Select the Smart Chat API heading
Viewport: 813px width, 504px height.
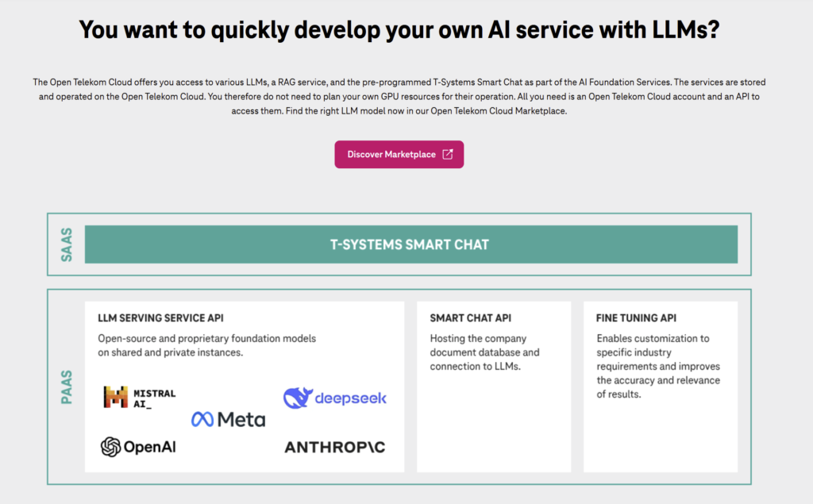click(470, 317)
